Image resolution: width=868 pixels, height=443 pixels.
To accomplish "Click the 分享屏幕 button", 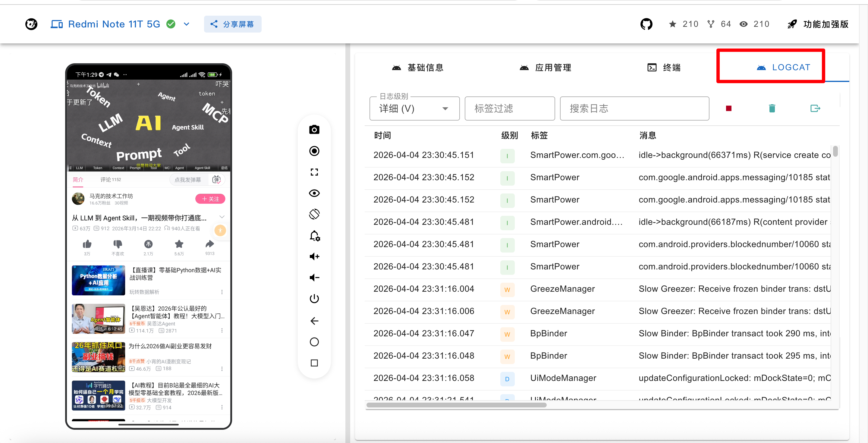I will 232,24.
